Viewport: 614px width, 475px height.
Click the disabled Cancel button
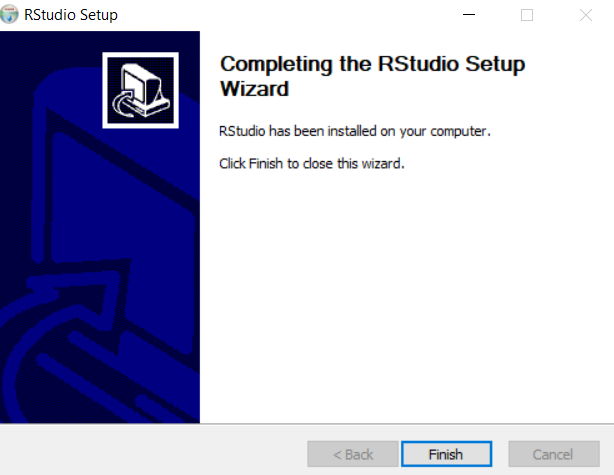[554, 454]
